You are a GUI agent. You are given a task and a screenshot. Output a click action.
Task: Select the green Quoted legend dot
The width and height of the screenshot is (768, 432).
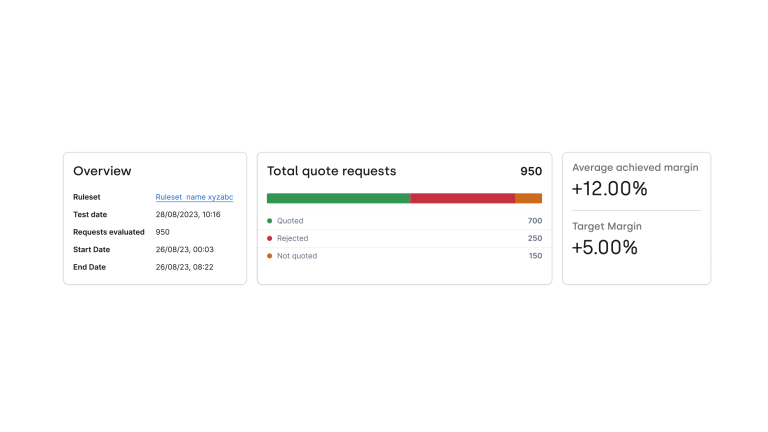pyautogui.click(x=269, y=221)
